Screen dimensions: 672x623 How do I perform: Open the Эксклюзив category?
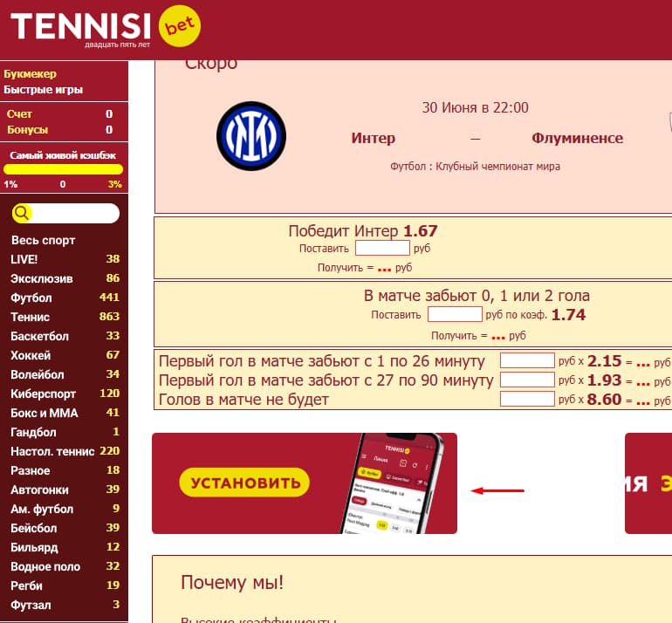(x=65, y=278)
